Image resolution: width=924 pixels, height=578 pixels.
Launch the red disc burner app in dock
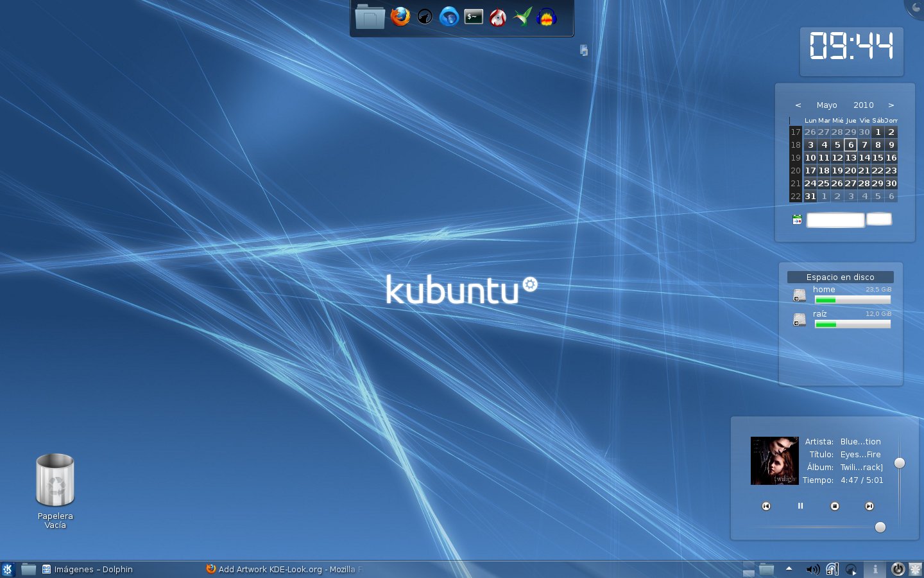[x=498, y=17]
